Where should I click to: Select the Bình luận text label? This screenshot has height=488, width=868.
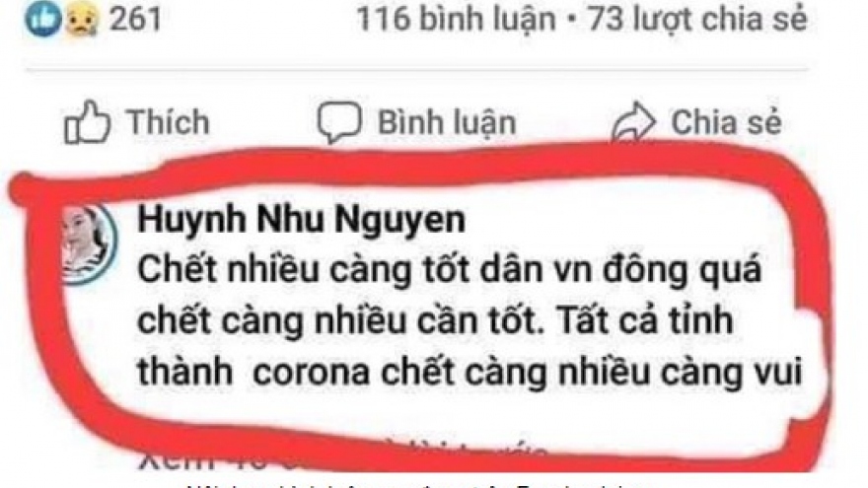click(x=446, y=123)
